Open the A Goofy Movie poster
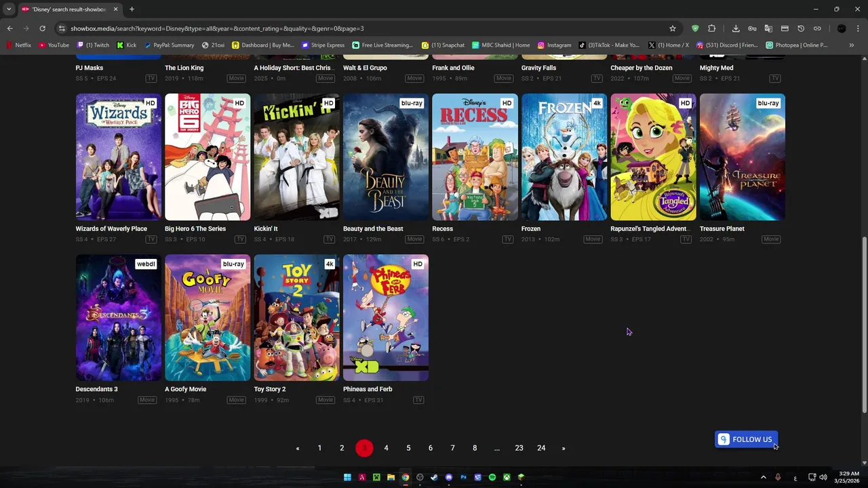 pos(208,317)
